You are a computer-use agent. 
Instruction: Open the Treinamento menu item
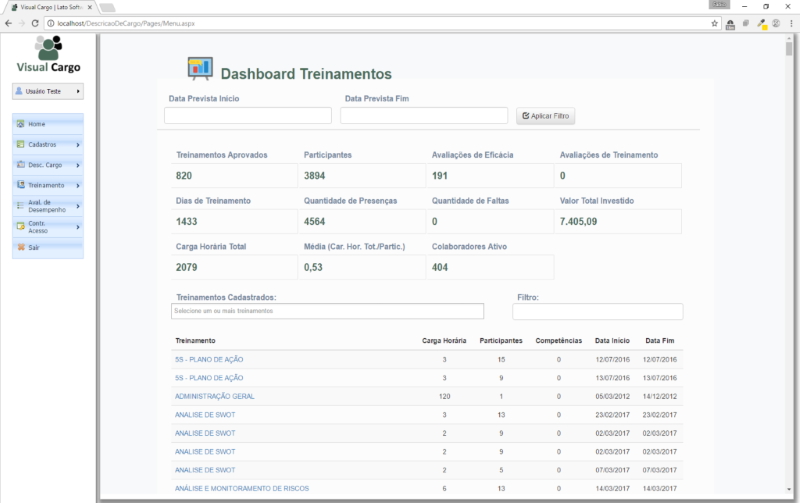coord(48,185)
